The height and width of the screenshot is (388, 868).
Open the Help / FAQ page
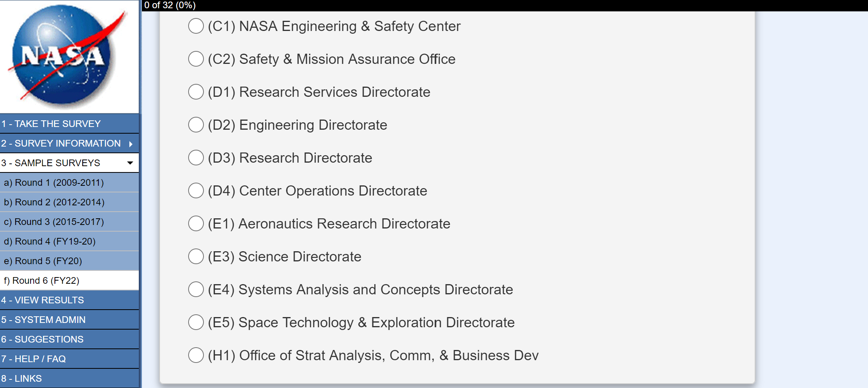(33, 359)
